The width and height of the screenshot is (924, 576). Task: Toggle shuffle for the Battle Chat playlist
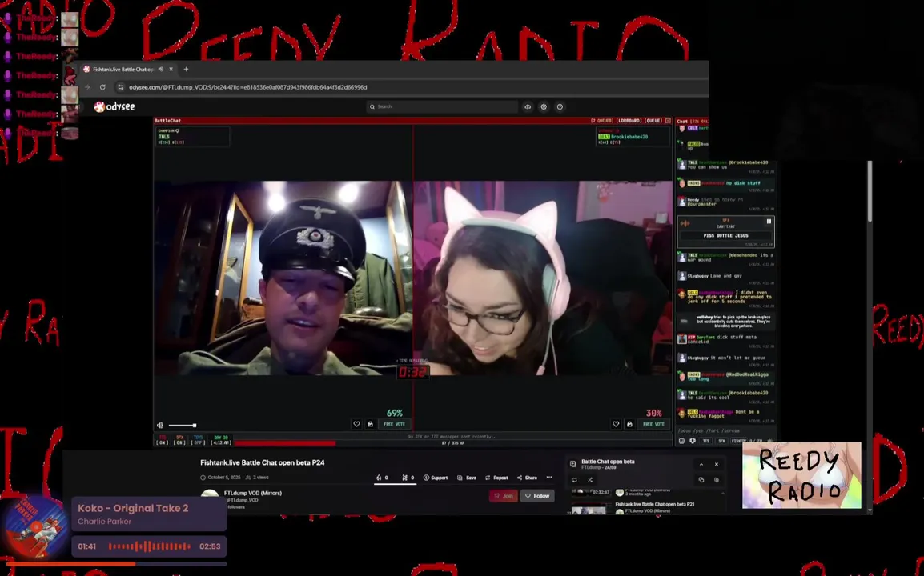tap(590, 480)
